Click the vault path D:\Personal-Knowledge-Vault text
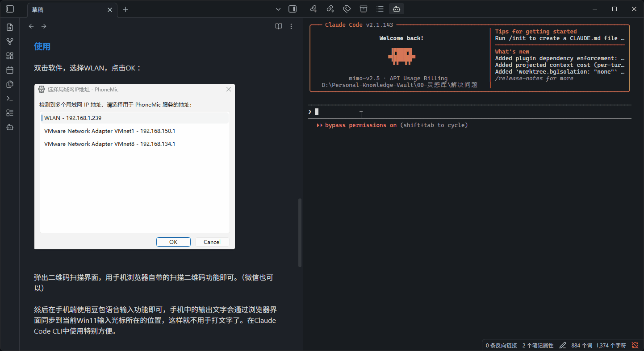Screen dimensions: 644x351 pos(400,85)
